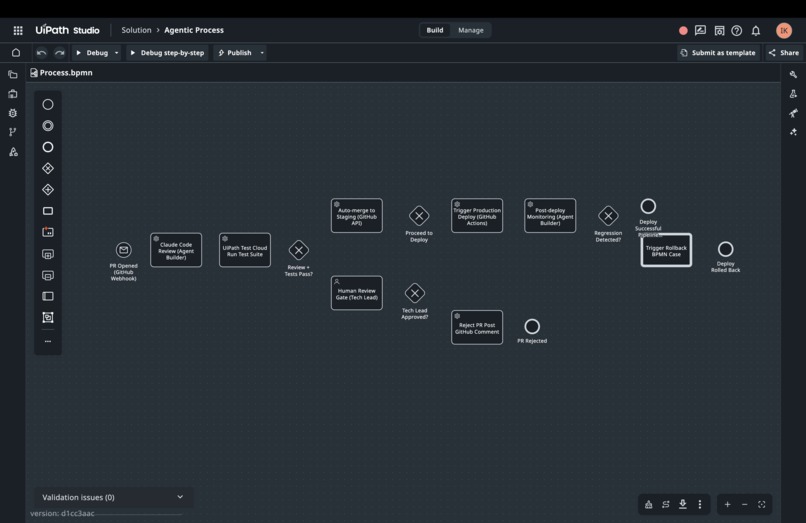Image resolution: width=806 pixels, height=523 pixels.
Task: Expand the Validation issues panel
Action: [113, 497]
